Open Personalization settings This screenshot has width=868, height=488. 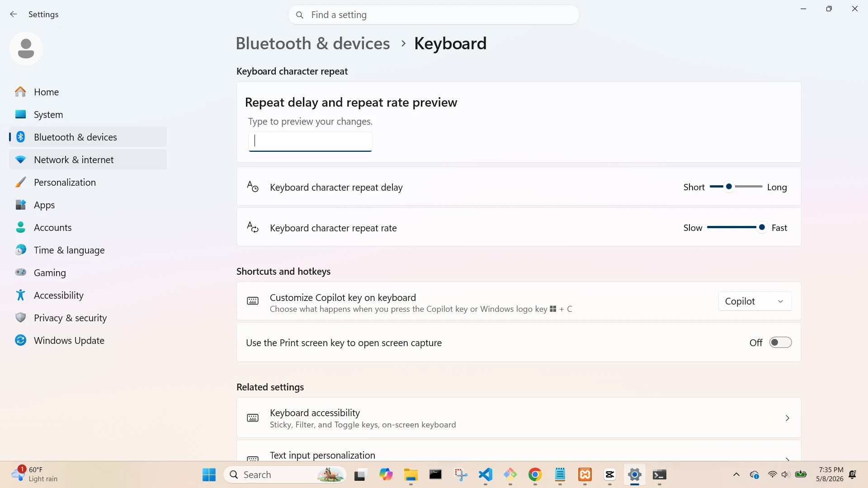pos(88,182)
